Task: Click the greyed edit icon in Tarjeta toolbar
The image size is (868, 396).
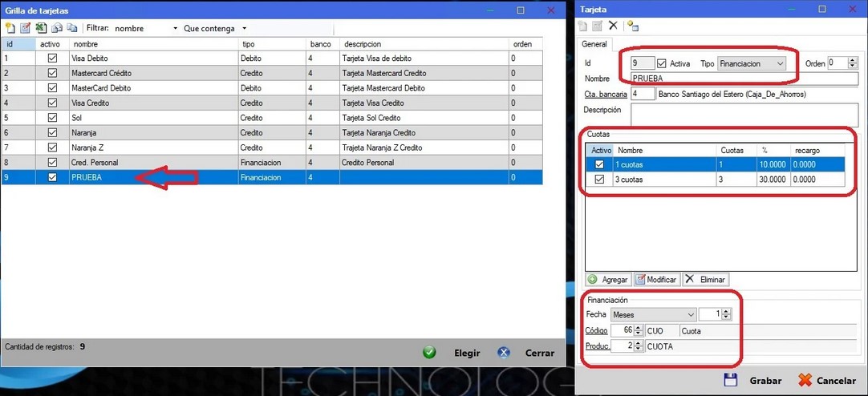Action: pyautogui.click(x=598, y=26)
